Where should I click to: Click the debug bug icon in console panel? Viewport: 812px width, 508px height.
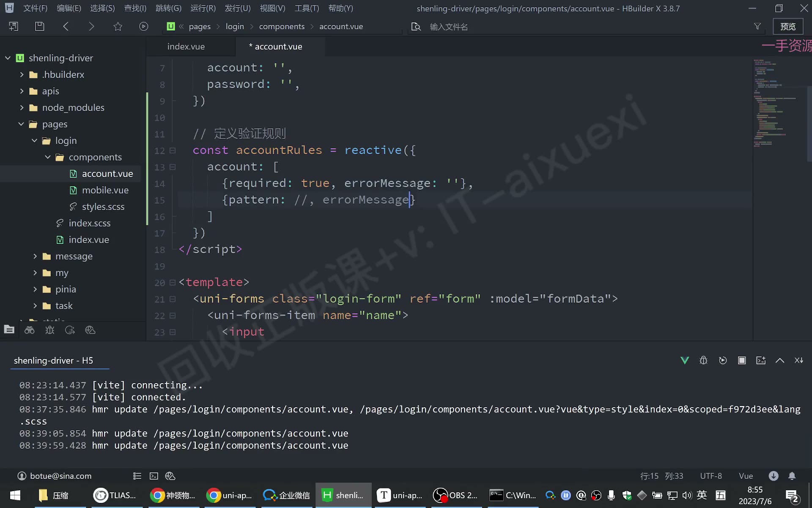(x=703, y=360)
